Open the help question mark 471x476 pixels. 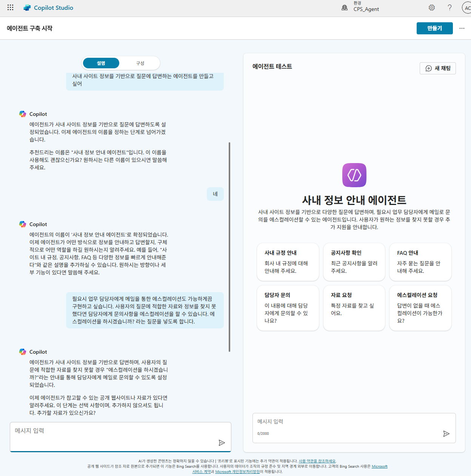pyautogui.click(x=449, y=8)
